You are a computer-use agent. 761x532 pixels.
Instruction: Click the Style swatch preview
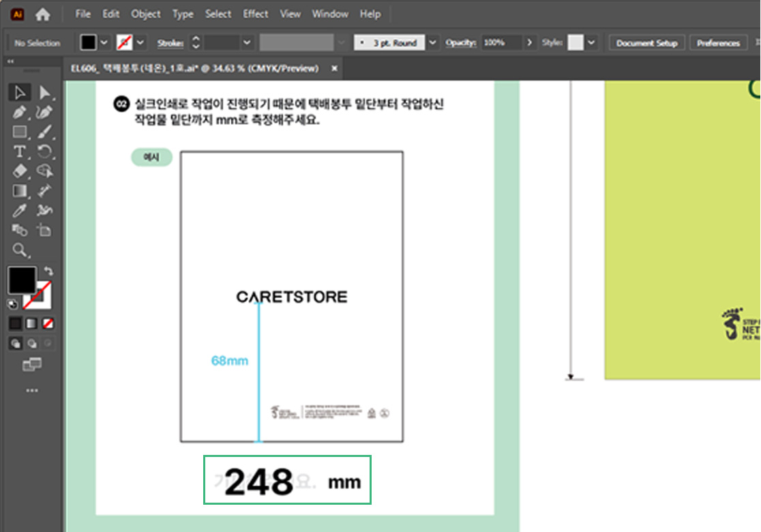(x=575, y=43)
